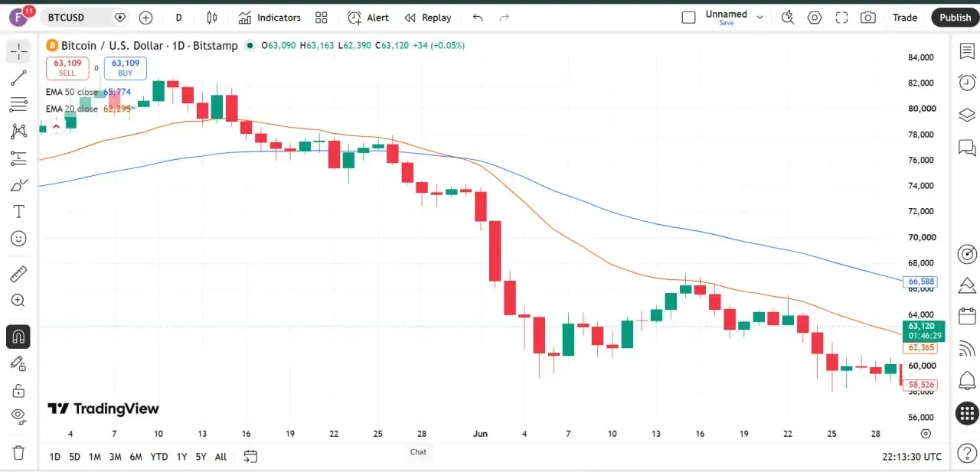Open the user profile avatar menu

click(x=19, y=17)
